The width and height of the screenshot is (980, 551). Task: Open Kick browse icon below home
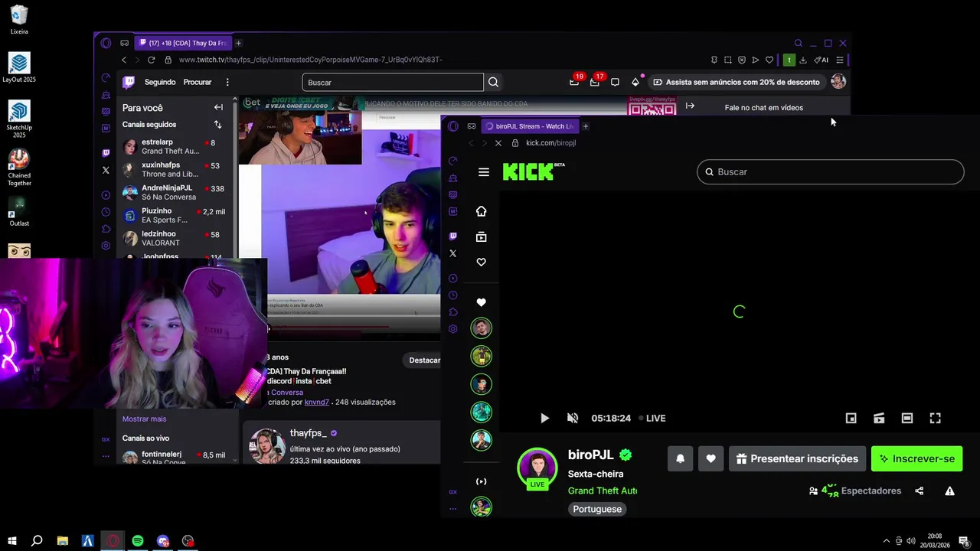[481, 237]
